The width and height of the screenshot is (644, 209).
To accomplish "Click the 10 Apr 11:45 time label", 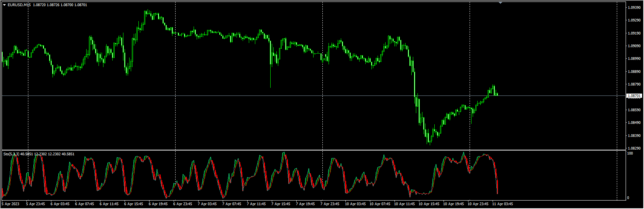I will point(404,204).
